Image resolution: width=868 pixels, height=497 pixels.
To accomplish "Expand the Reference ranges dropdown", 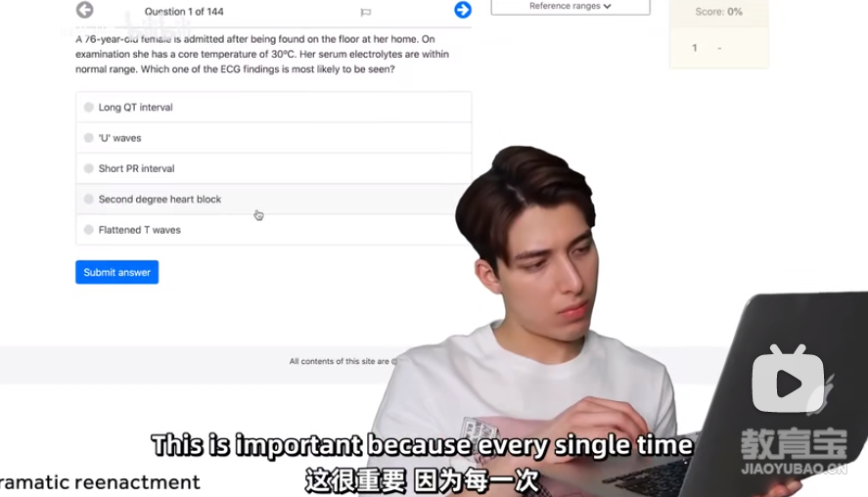I will point(571,7).
